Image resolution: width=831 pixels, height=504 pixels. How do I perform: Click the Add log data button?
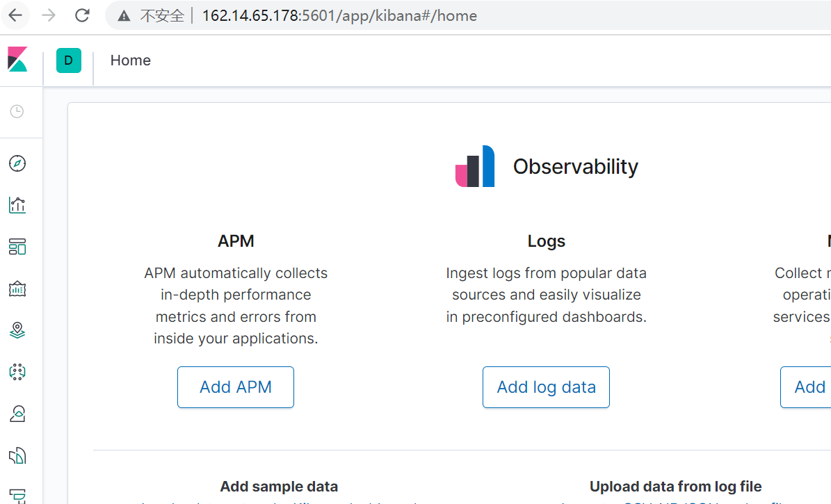click(546, 387)
